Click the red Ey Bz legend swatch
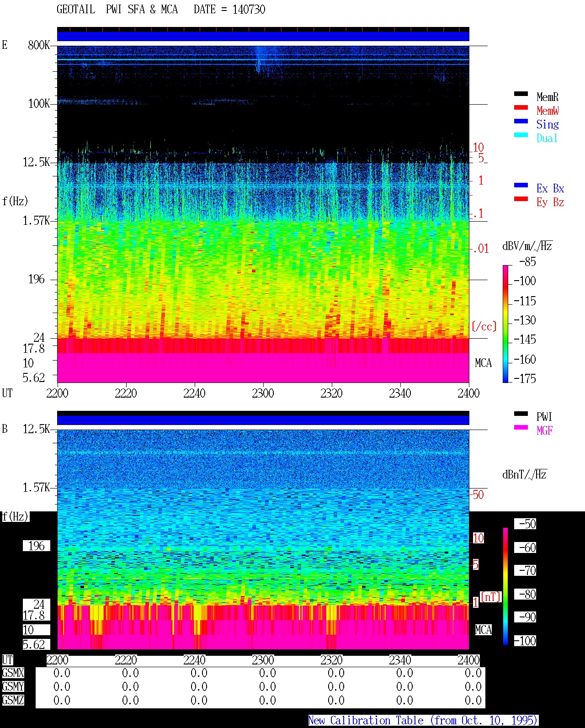585x728 pixels. click(x=521, y=199)
